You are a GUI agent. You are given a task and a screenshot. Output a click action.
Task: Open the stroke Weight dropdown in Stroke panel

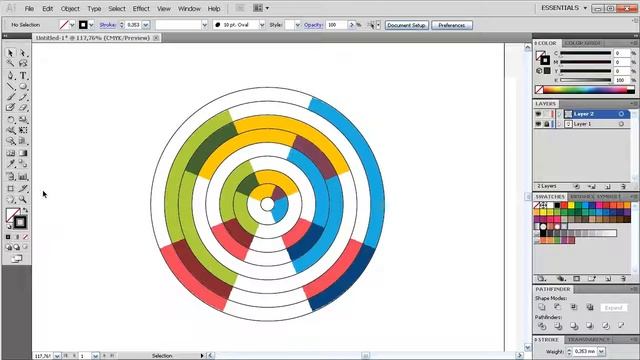coord(601,351)
